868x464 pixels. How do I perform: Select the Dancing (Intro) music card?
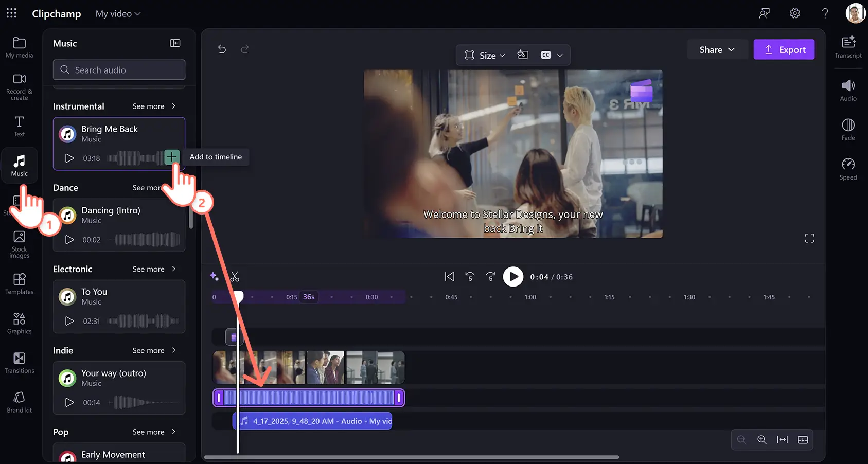(119, 225)
